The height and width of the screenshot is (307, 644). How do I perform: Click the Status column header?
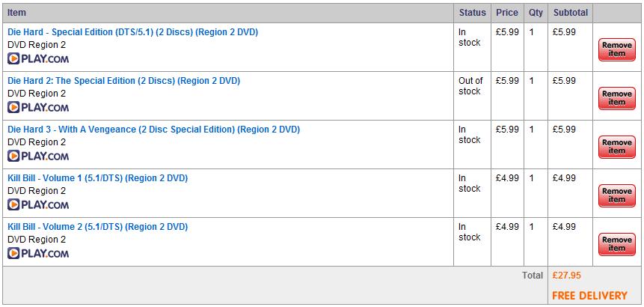tap(472, 13)
